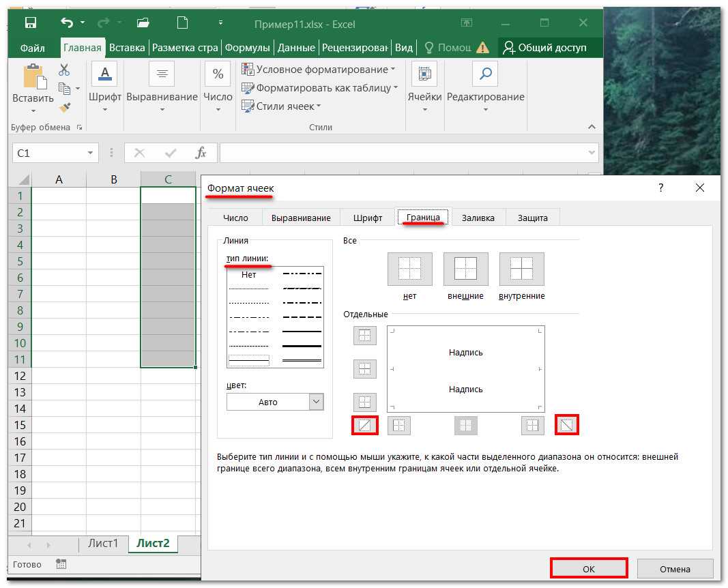Click the Save icon in the title bar
This screenshot has height=588, width=728.
click(31, 23)
